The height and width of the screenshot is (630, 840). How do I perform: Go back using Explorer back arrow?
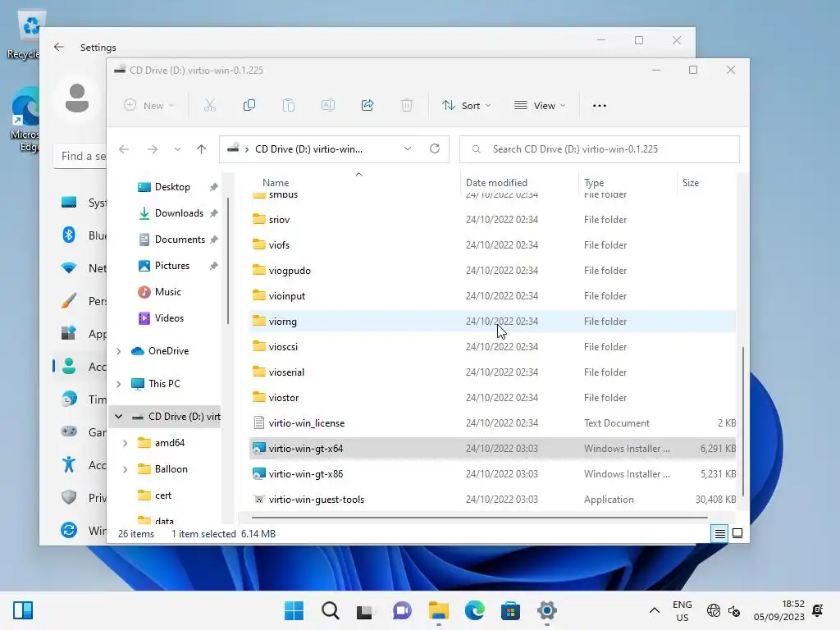(x=124, y=149)
